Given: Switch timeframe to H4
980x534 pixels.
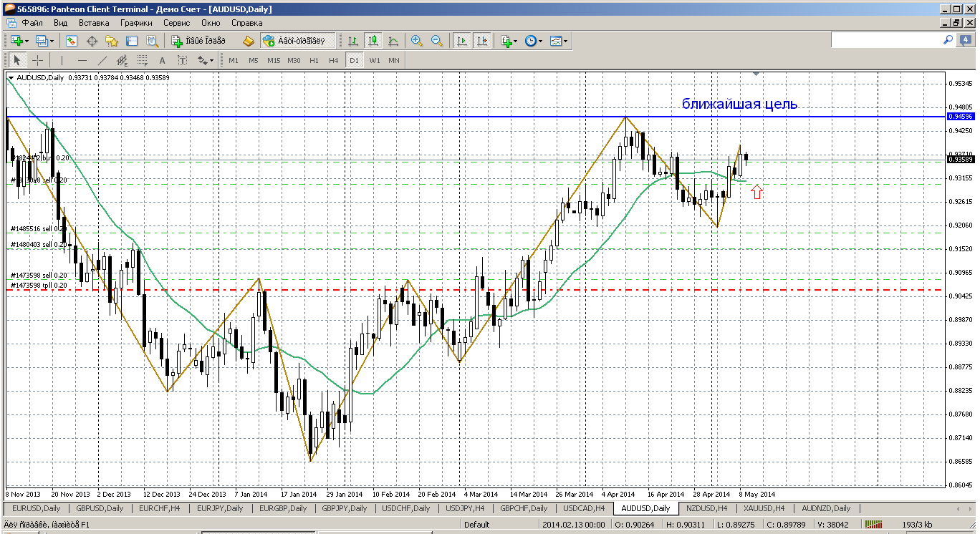Looking at the screenshot, I should click(334, 60).
